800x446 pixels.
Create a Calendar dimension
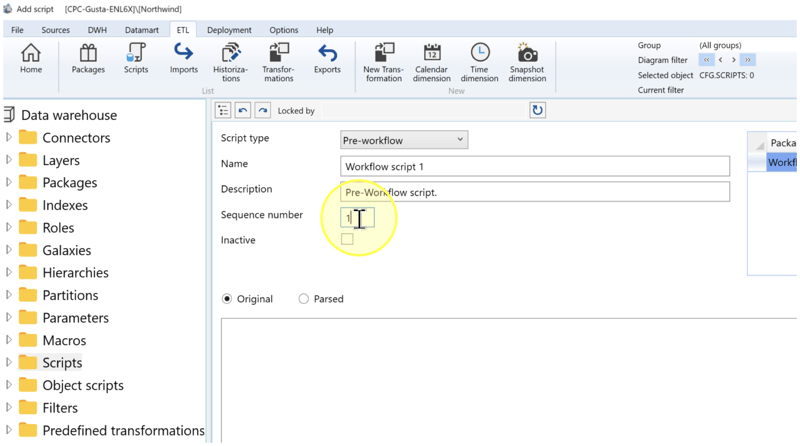432,63
